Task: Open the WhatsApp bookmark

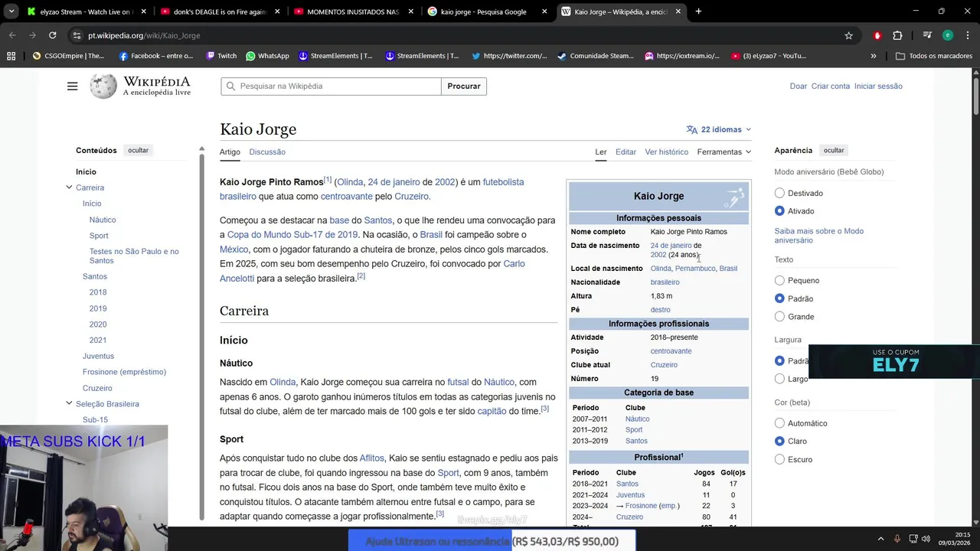Action: [267, 56]
